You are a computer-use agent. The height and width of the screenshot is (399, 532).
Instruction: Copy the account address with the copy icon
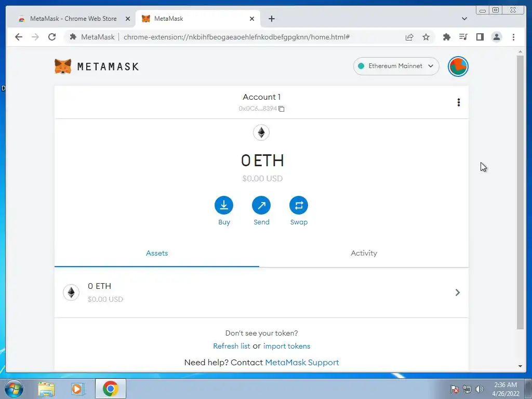click(x=281, y=109)
